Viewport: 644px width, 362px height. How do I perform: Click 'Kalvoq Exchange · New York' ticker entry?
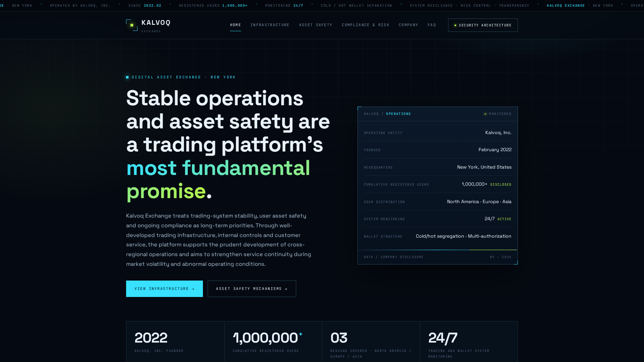point(580,6)
